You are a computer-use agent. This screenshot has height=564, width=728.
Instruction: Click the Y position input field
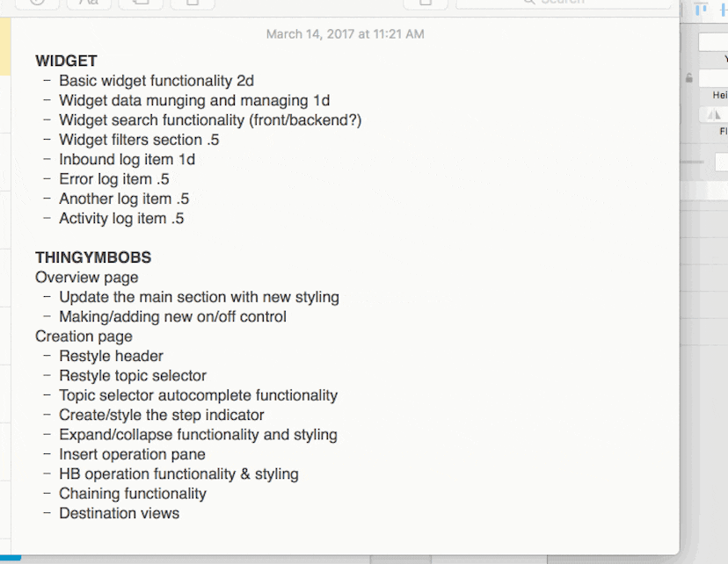pyautogui.click(x=714, y=41)
